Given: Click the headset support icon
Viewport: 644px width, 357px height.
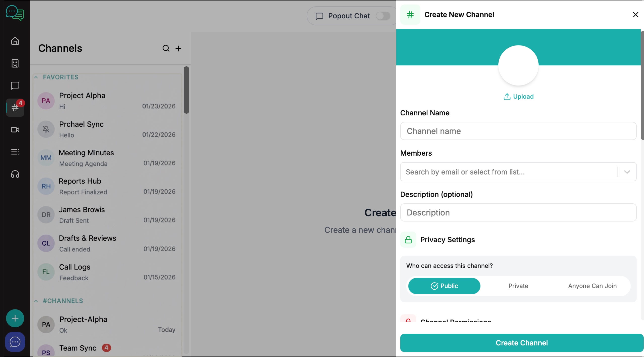Looking at the screenshot, I should 15,174.
